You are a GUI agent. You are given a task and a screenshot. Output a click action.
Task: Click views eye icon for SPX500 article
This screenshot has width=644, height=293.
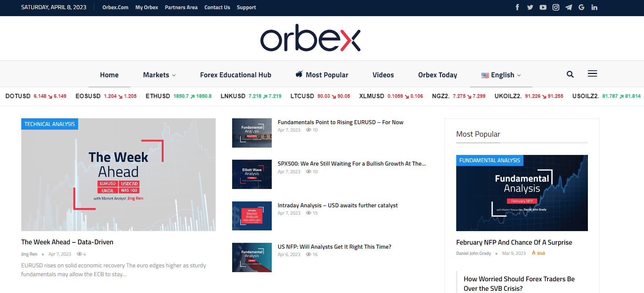309,171
